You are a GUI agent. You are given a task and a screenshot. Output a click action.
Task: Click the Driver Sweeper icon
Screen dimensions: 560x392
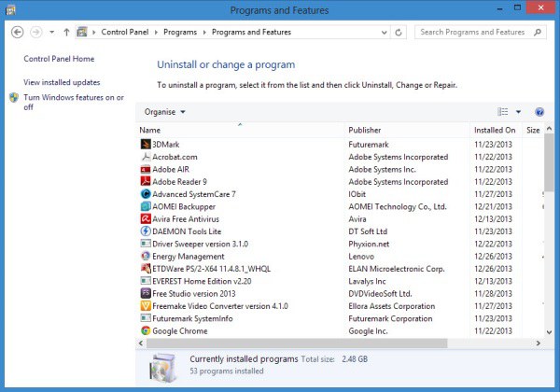(x=146, y=244)
